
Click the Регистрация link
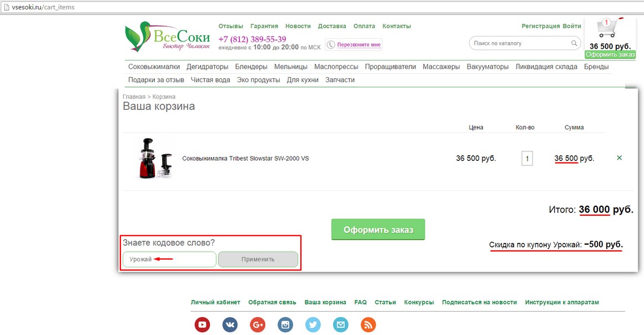pos(541,26)
